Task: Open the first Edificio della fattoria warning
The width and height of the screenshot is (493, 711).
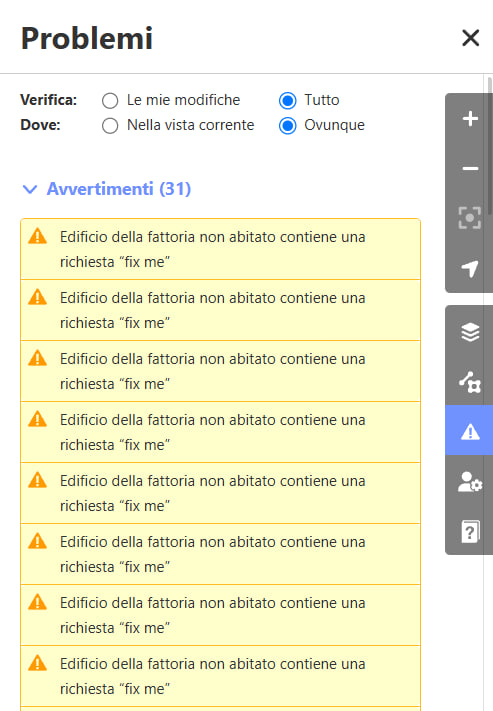Action: [220, 249]
